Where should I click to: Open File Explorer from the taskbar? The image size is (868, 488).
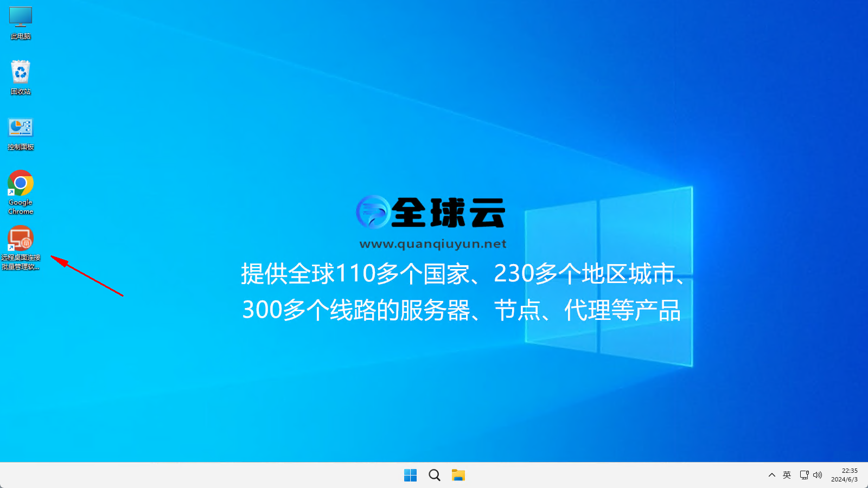pos(458,476)
